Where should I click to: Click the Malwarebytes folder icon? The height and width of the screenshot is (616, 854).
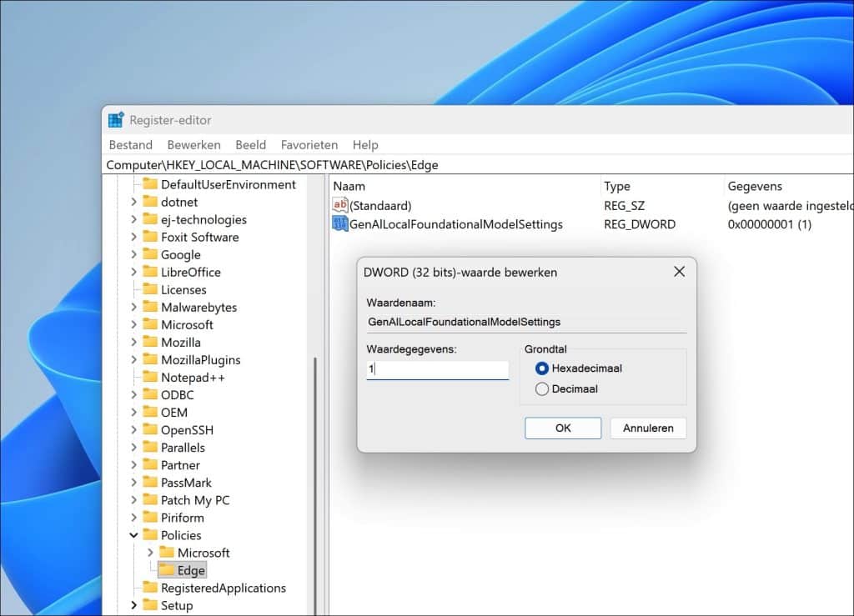[150, 307]
